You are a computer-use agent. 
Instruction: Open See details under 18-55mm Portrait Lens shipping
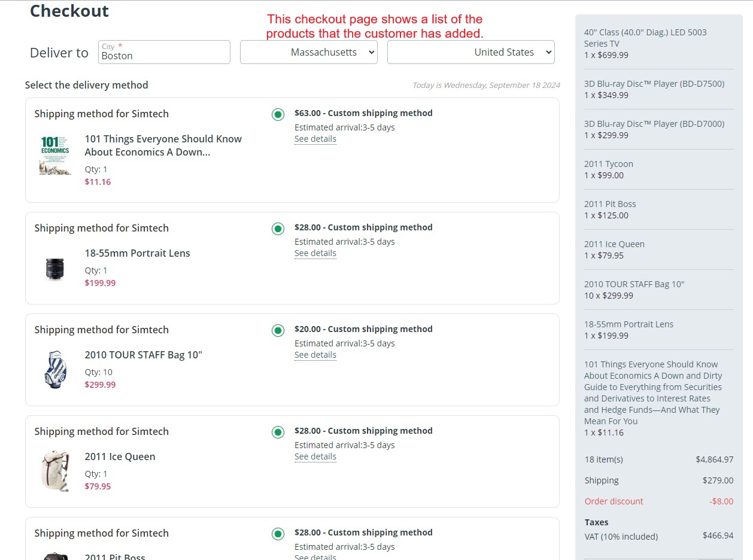[315, 253]
